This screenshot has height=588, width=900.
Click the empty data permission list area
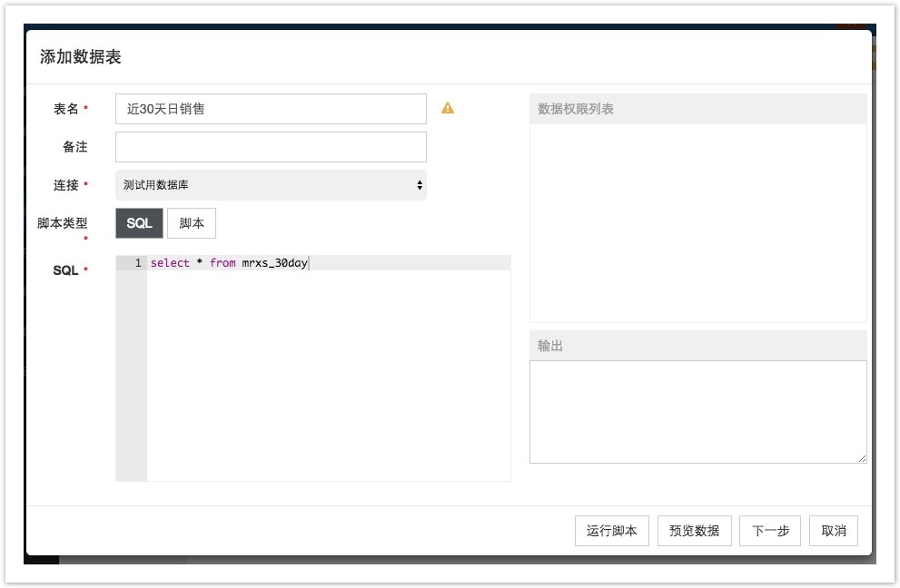point(698,223)
